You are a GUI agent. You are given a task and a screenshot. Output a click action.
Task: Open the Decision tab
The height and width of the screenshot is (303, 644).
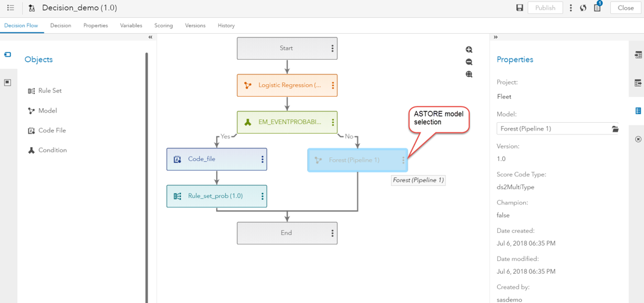click(x=61, y=25)
